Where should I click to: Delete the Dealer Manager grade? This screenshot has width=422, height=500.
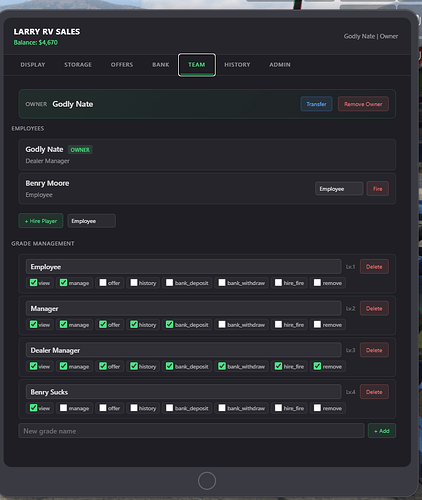(374, 350)
